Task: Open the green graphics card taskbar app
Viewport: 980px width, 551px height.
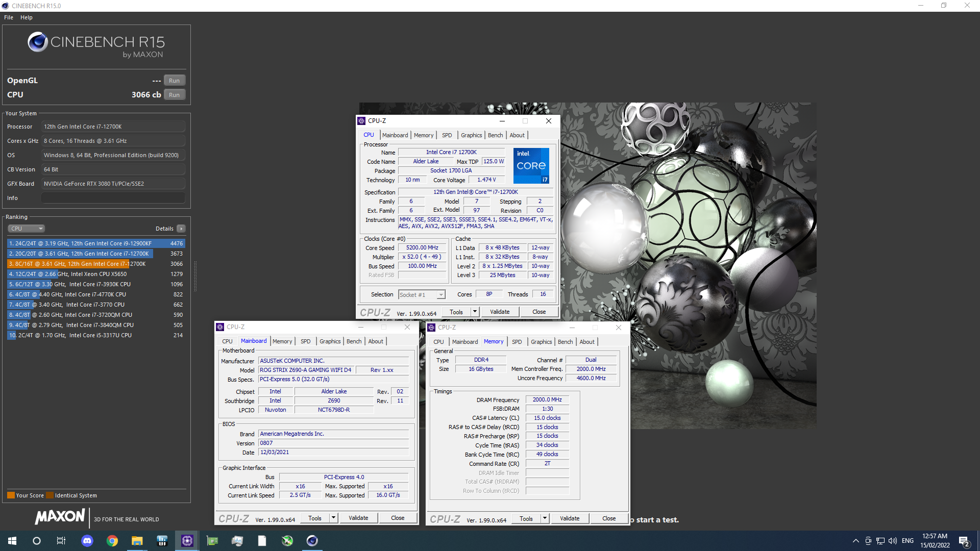Action: pos(212,541)
